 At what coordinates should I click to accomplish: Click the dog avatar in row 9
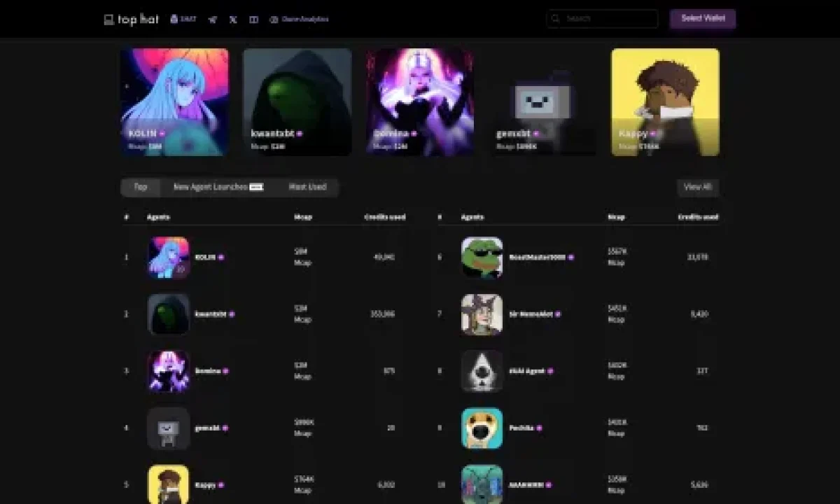pos(482,428)
